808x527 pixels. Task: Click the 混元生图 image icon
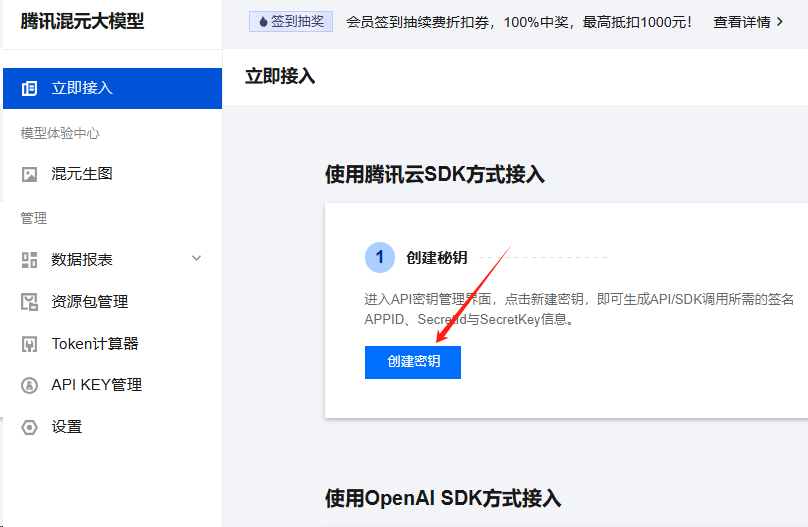tap(29, 175)
